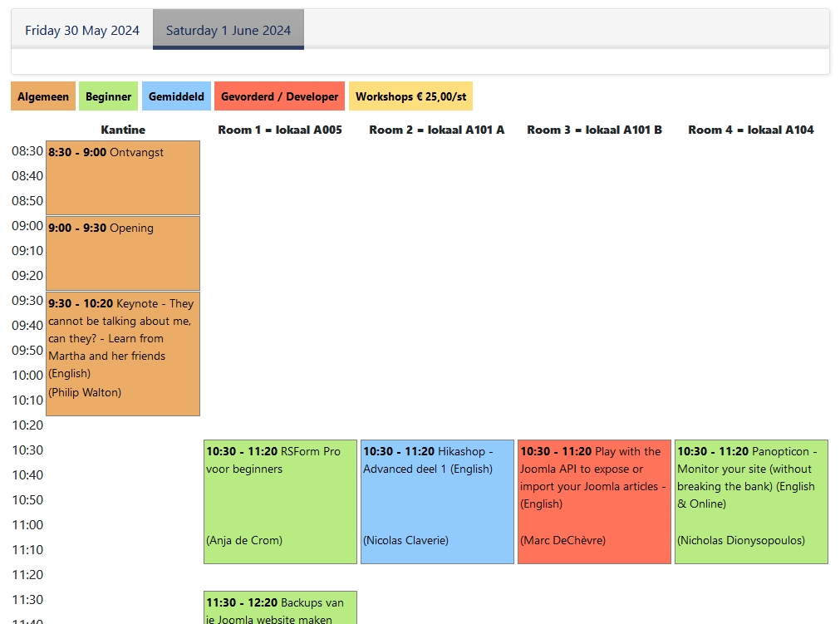840x624 pixels.
Task: Click the Kantine column header
Action: pyautogui.click(x=123, y=130)
